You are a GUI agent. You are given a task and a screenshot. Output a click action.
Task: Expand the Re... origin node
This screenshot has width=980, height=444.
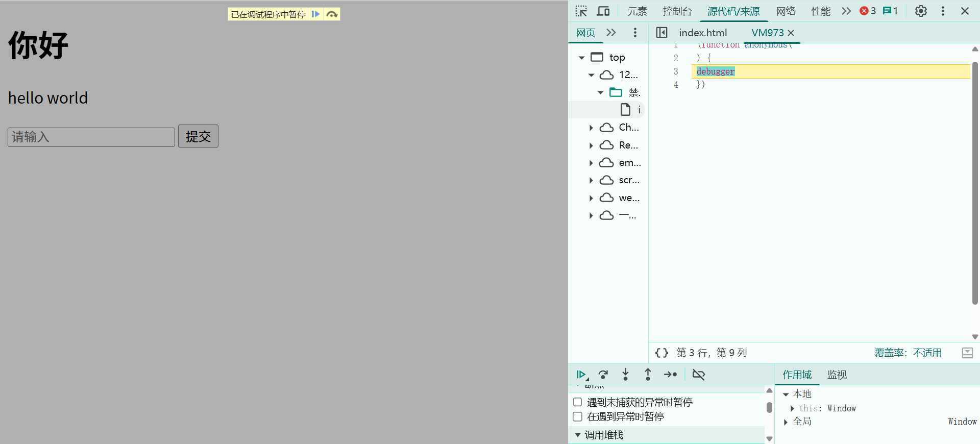591,145
